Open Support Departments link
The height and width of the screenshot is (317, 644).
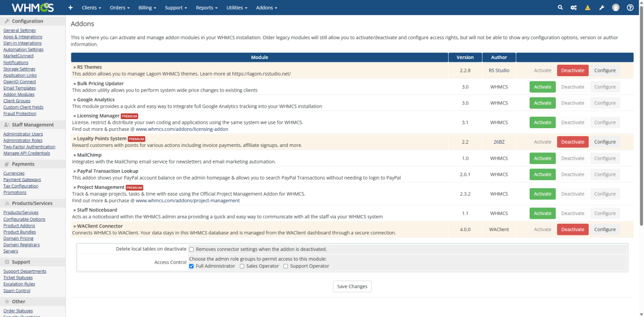(25, 271)
